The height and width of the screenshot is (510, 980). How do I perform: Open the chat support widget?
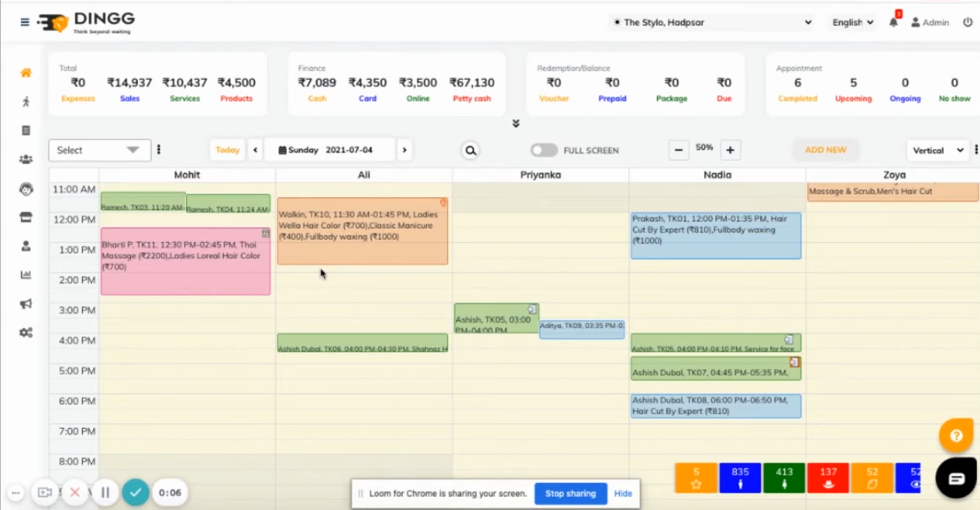956,478
